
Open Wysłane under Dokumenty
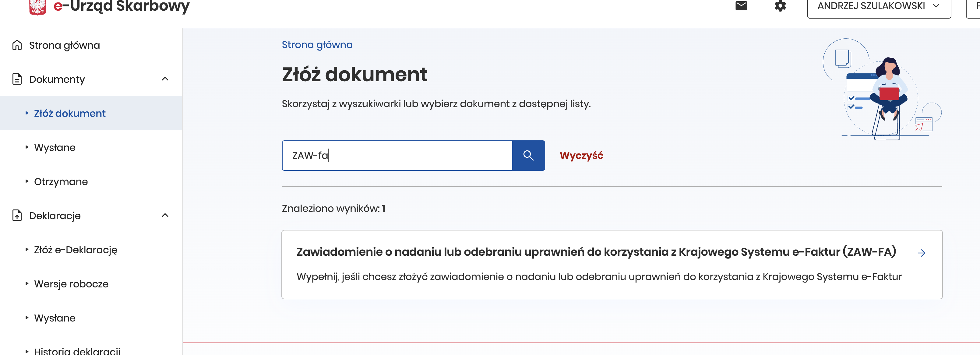(55, 148)
